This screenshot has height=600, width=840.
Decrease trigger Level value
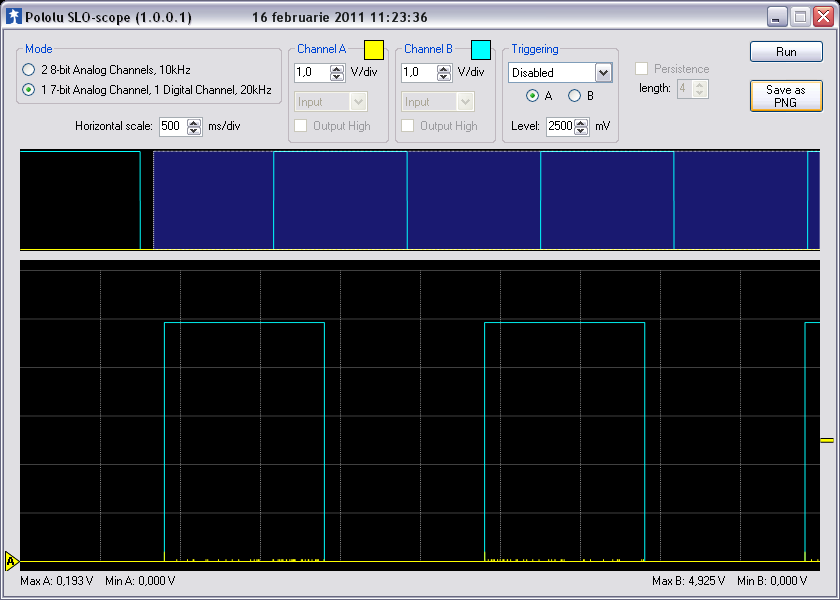581,131
